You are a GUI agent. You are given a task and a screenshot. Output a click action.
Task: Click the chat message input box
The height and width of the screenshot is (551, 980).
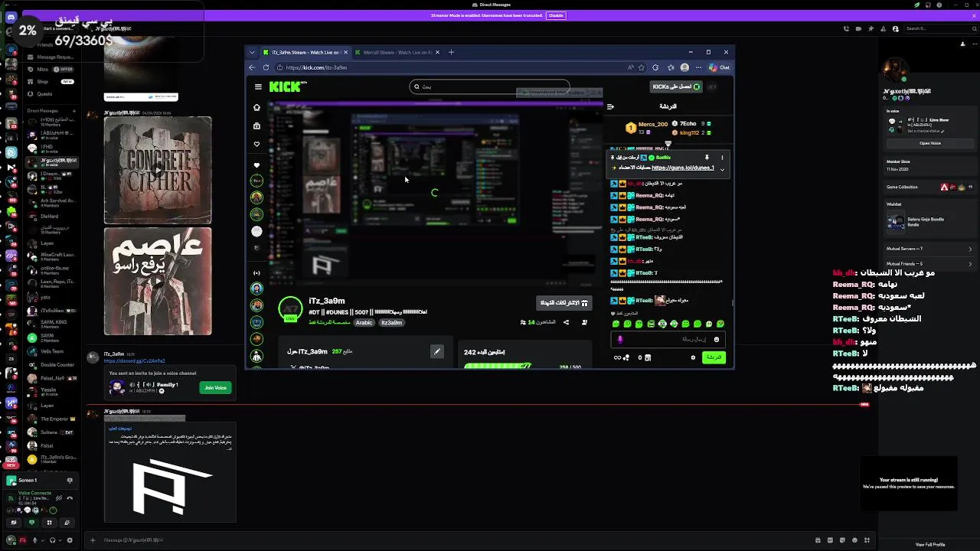tap(668, 339)
